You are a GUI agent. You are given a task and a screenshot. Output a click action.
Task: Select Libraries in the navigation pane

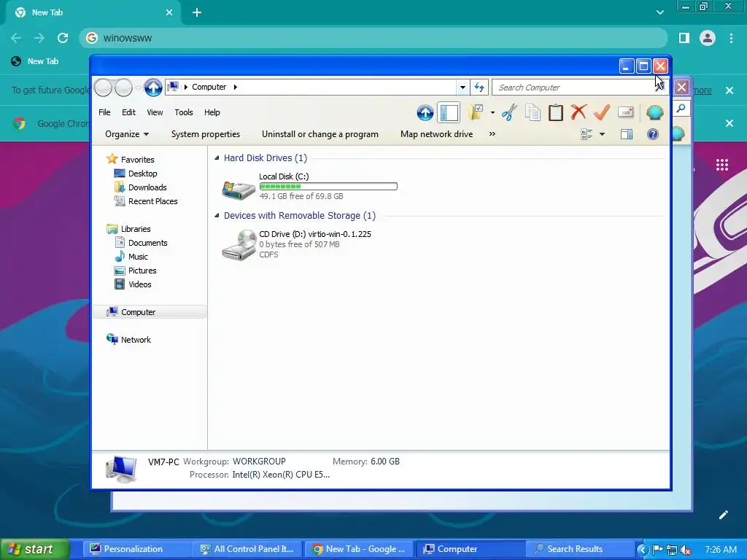click(136, 228)
